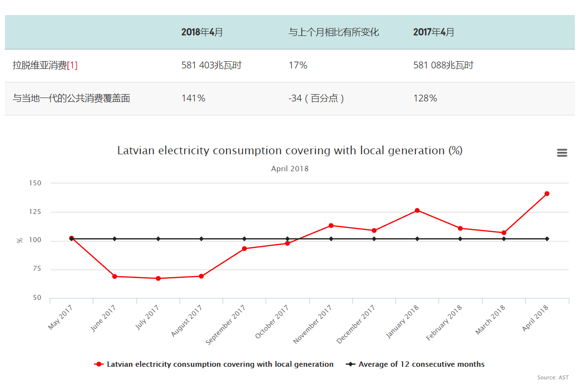
Task: Click the 与上个月相比有所变化 column header
Action: pos(334,33)
